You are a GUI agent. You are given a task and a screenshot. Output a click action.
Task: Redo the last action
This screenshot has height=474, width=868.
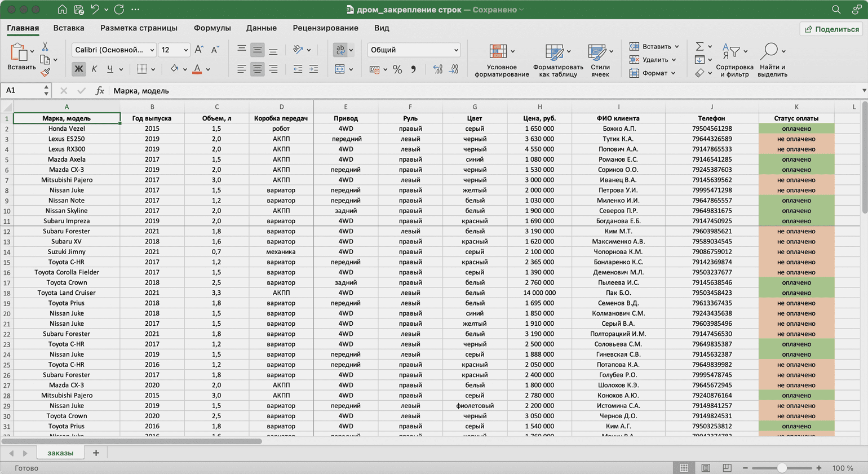119,10
